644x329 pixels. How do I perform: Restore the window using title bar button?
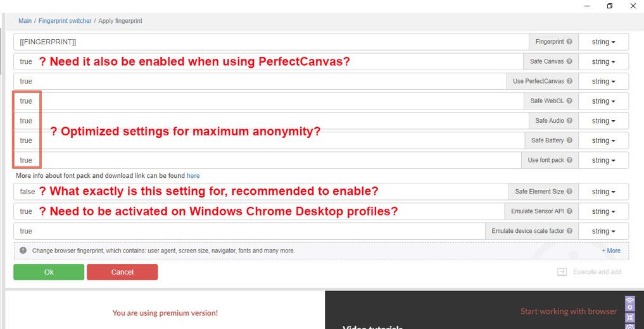click(610, 6)
